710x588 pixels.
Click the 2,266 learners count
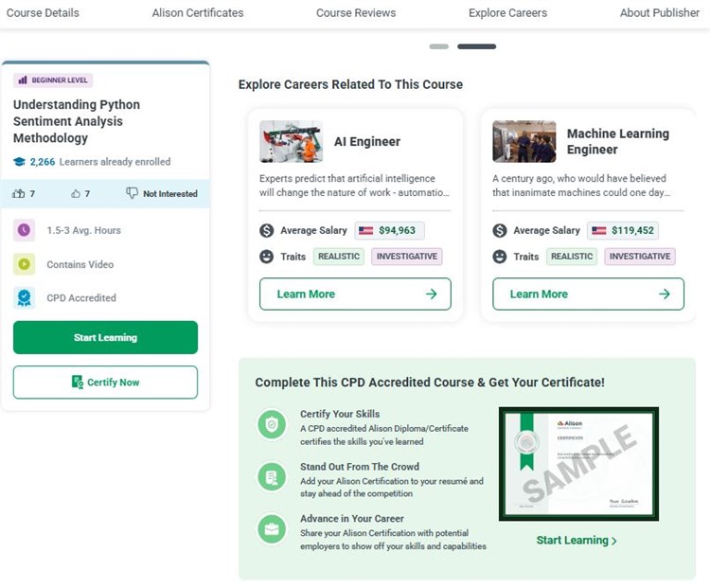pyautogui.click(x=43, y=162)
